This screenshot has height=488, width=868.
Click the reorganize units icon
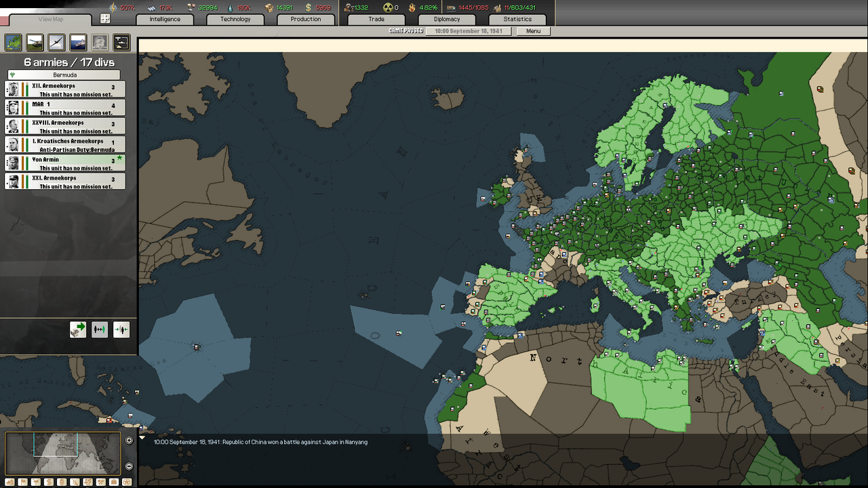pyautogui.click(x=100, y=329)
